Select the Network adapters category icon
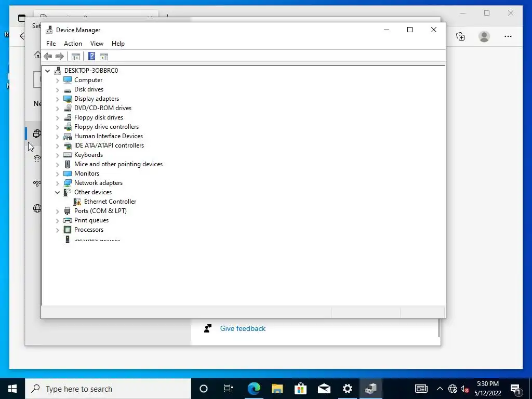532x399 pixels. [68, 183]
